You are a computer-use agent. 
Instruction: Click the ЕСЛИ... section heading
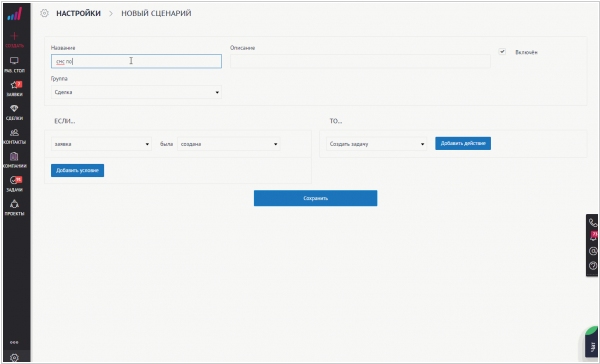(65, 121)
